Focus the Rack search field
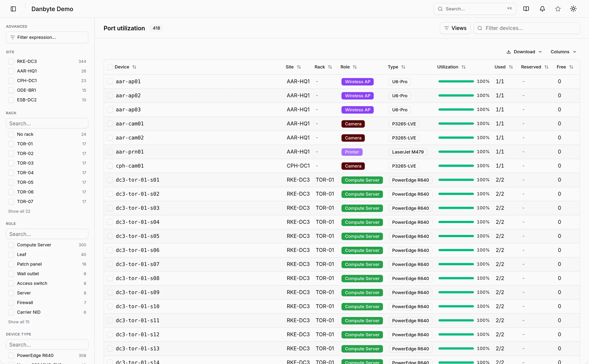This screenshot has height=364, width=589. coord(47,124)
